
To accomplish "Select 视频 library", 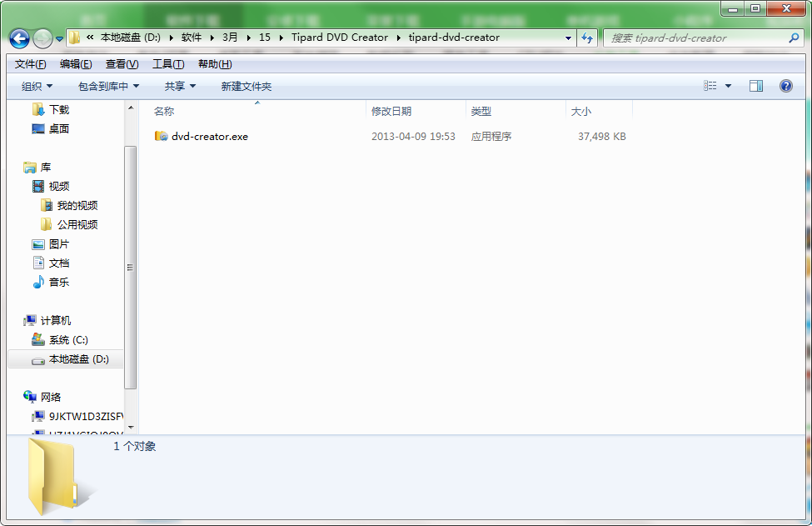I will click(59, 187).
